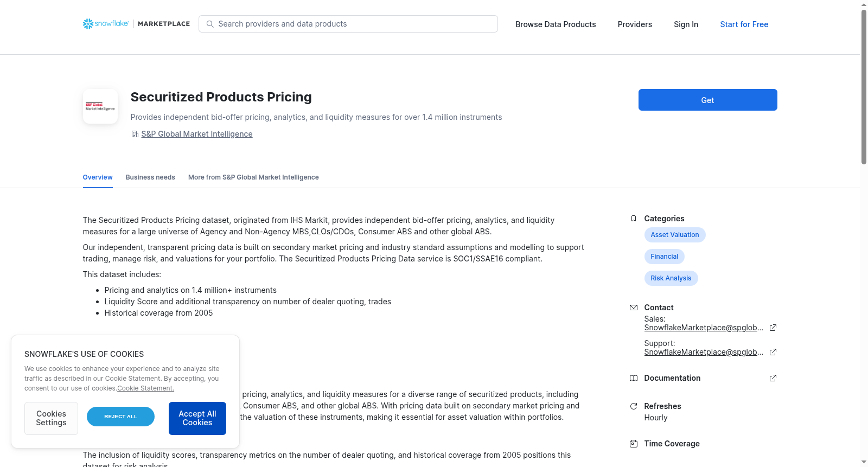Click the 'This dataset includes:' line
The width and height of the screenshot is (868, 467).
(x=122, y=274)
